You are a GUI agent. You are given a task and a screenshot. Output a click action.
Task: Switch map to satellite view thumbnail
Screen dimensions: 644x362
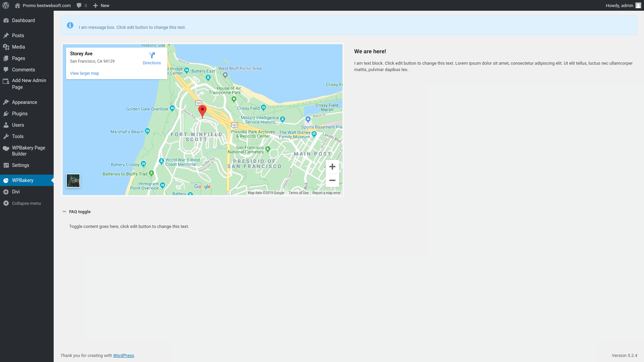(x=73, y=181)
